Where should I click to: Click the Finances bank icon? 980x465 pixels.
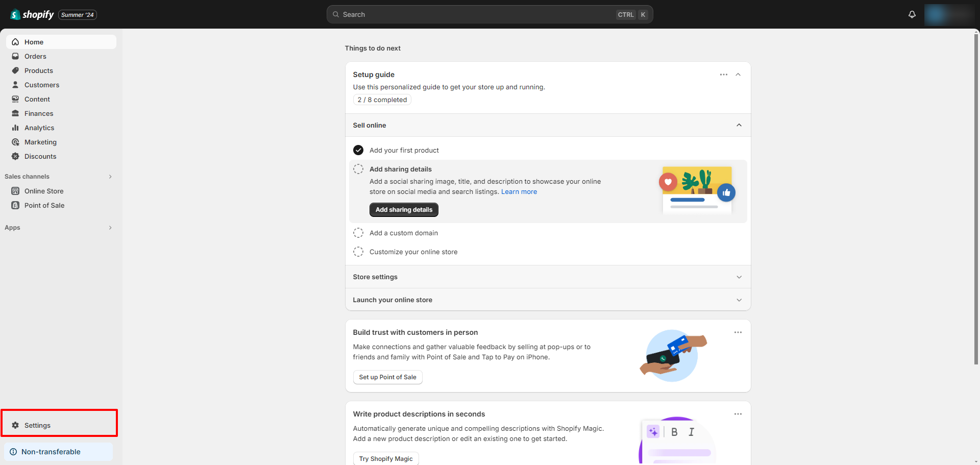coord(15,113)
